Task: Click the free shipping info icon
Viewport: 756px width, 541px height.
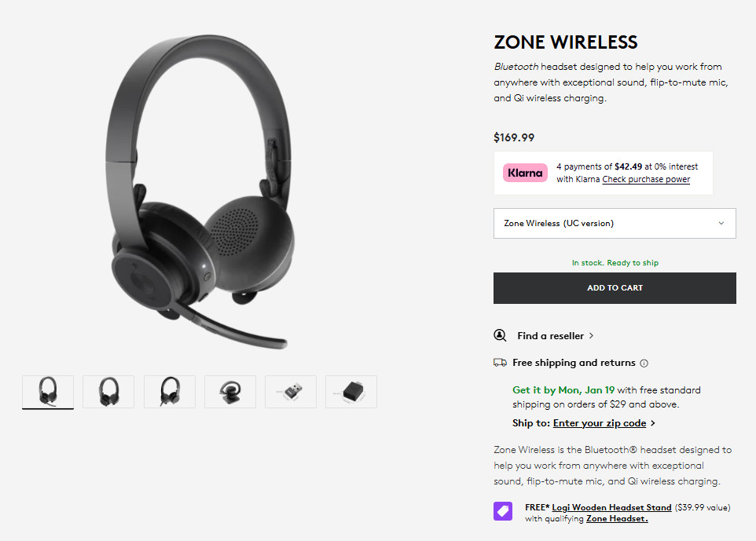Action: 644,364
